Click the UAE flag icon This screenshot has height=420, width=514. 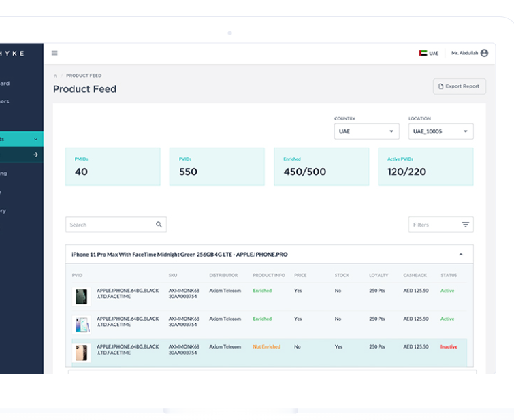[x=423, y=53]
